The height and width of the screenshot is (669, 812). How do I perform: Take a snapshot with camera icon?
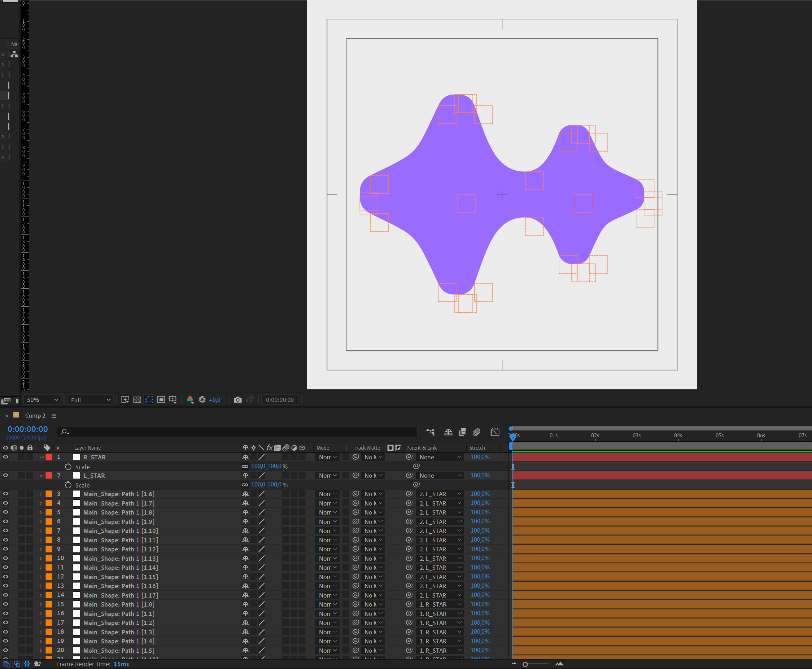click(x=238, y=399)
